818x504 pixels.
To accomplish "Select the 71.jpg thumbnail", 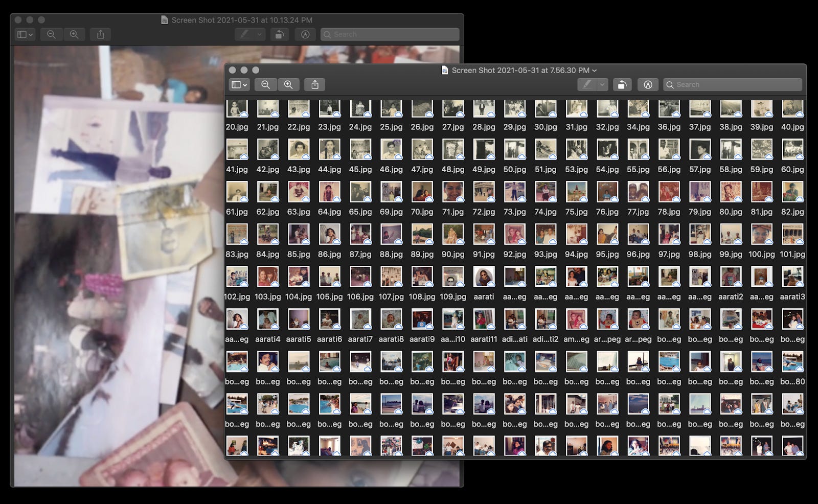I will [453, 192].
